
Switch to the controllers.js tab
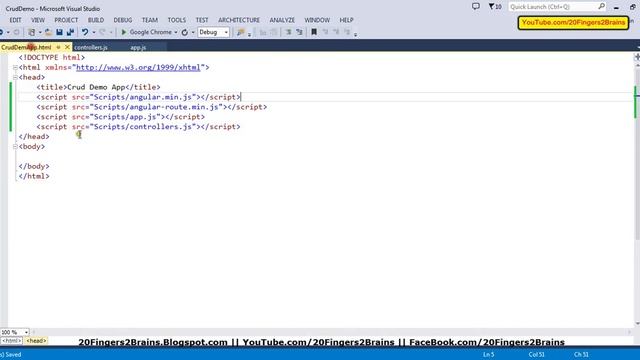[91, 47]
